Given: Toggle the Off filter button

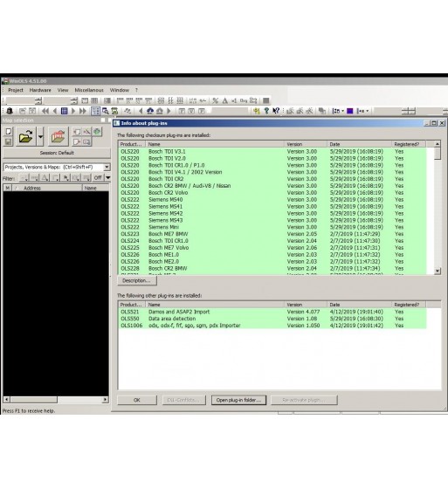Looking at the screenshot, I should [98, 178].
